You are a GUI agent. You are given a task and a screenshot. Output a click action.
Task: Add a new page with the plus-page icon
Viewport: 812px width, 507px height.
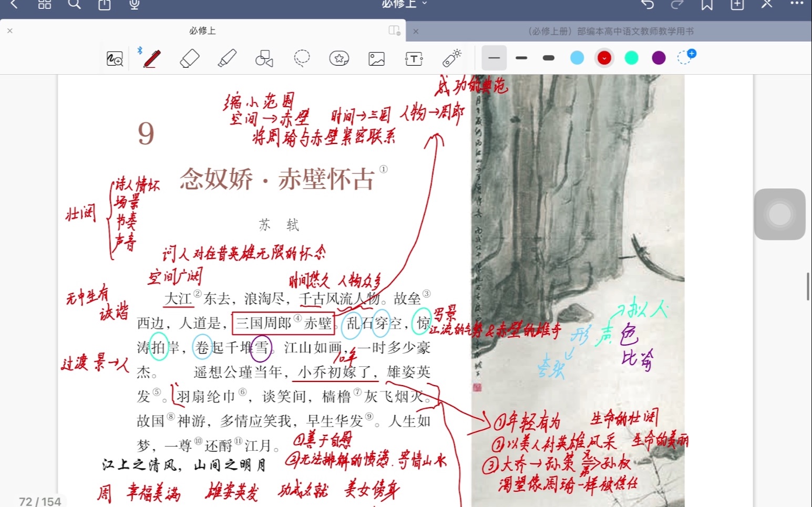pos(737,4)
